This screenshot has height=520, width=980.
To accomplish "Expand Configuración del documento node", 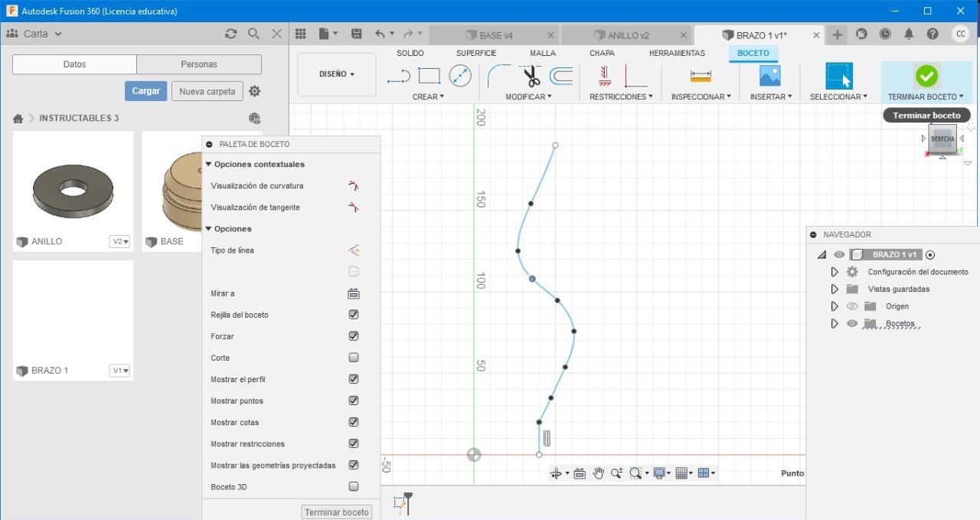I will tap(835, 272).
